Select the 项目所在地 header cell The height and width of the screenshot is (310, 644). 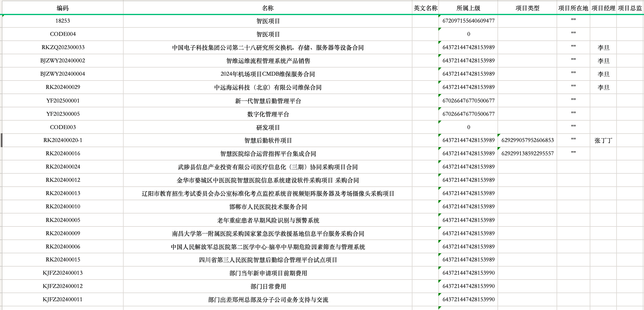point(573,8)
